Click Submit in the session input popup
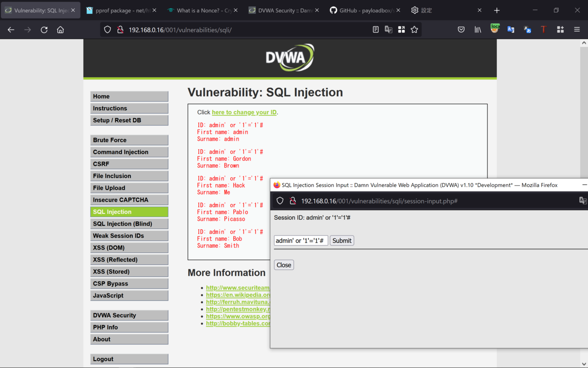Screen dimensions: 588x368 pyautogui.click(x=342, y=240)
